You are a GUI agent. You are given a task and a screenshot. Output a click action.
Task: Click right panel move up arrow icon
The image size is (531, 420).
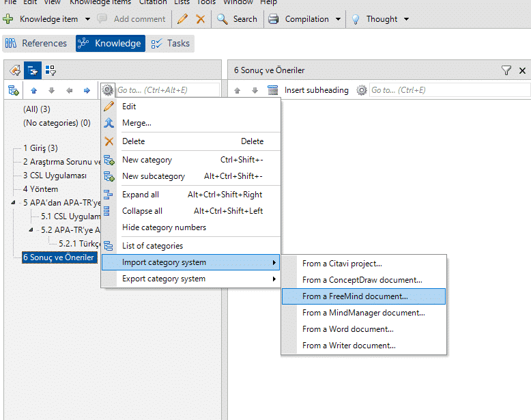coord(237,90)
